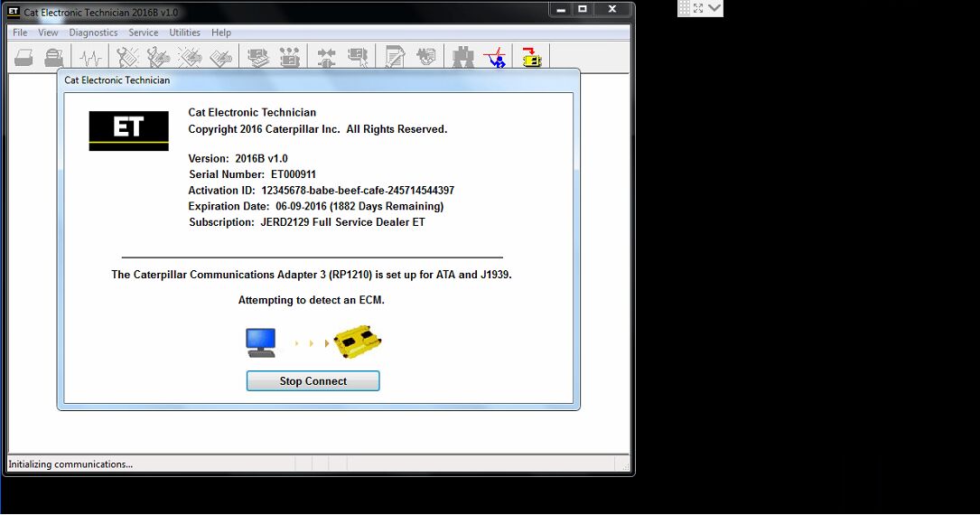Open the Diagnostics menu
Screen dimensions: 980x515
click(93, 33)
